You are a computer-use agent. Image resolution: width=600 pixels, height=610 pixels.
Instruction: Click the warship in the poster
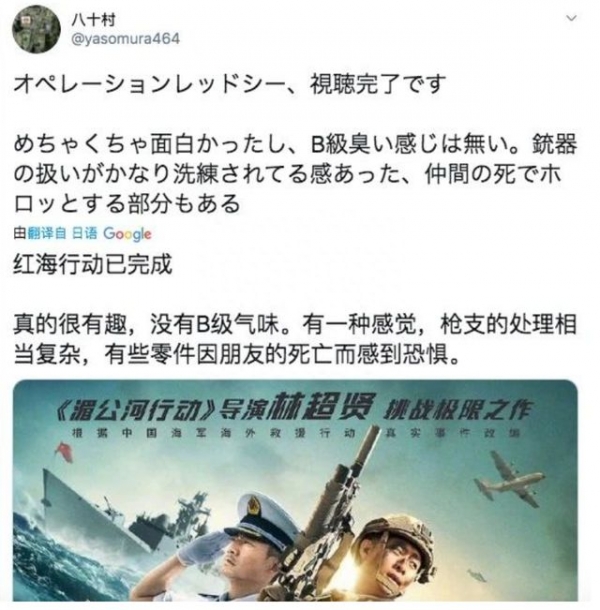(x=107, y=504)
